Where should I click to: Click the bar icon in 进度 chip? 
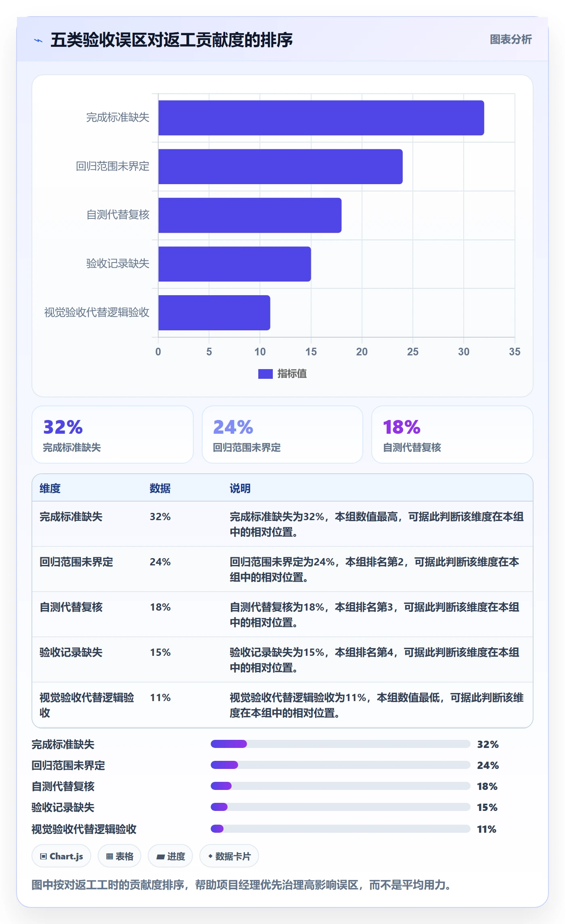click(x=160, y=857)
